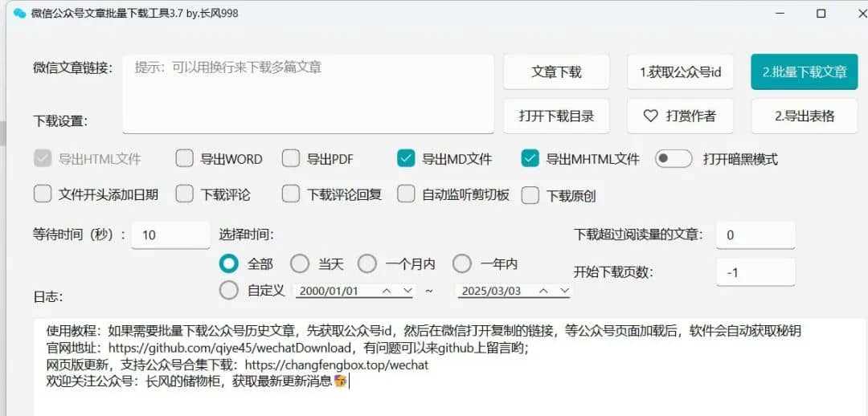Viewport: 868px width, 416px height.
Task: Increase start date with up arrow
Action: pyautogui.click(x=387, y=291)
